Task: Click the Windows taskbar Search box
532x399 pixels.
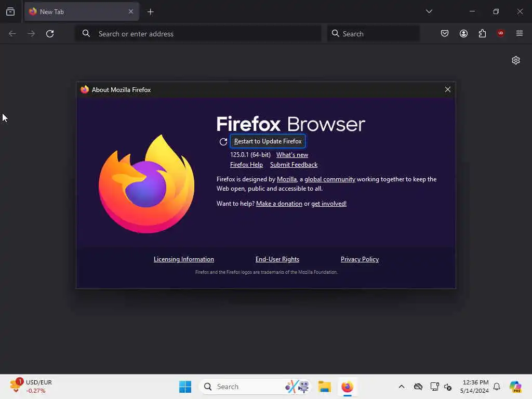Action: (255, 387)
